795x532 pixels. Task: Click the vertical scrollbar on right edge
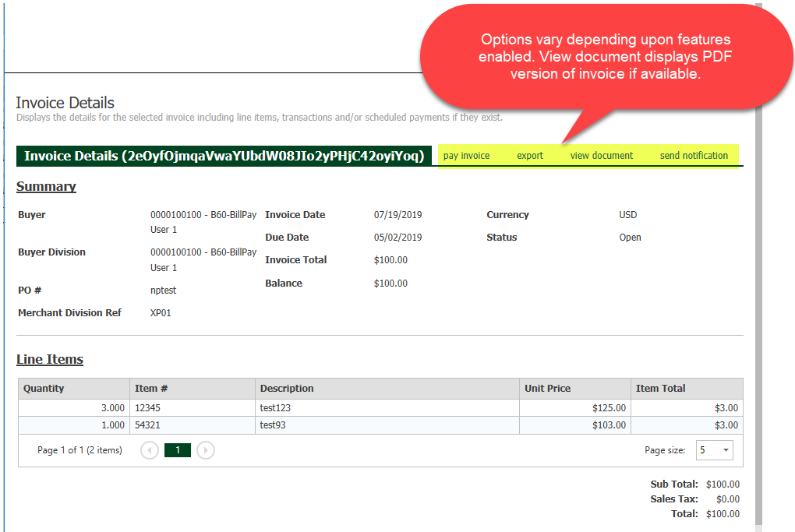[758, 263]
